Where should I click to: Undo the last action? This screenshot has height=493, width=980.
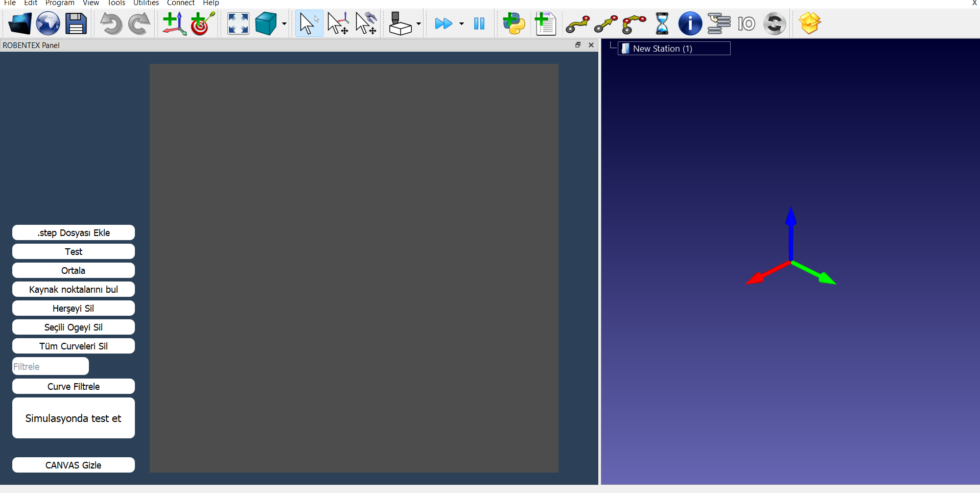pos(111,24)
